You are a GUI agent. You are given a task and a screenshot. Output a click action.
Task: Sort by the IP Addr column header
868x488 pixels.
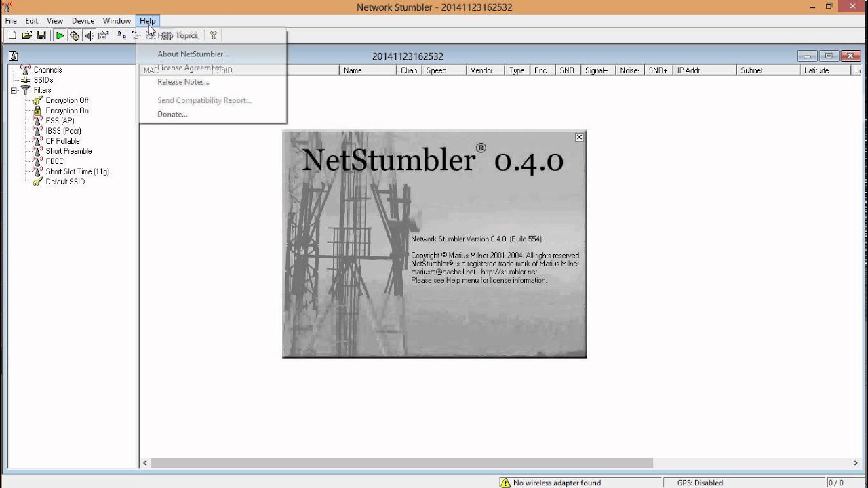(x=705, y=70)
